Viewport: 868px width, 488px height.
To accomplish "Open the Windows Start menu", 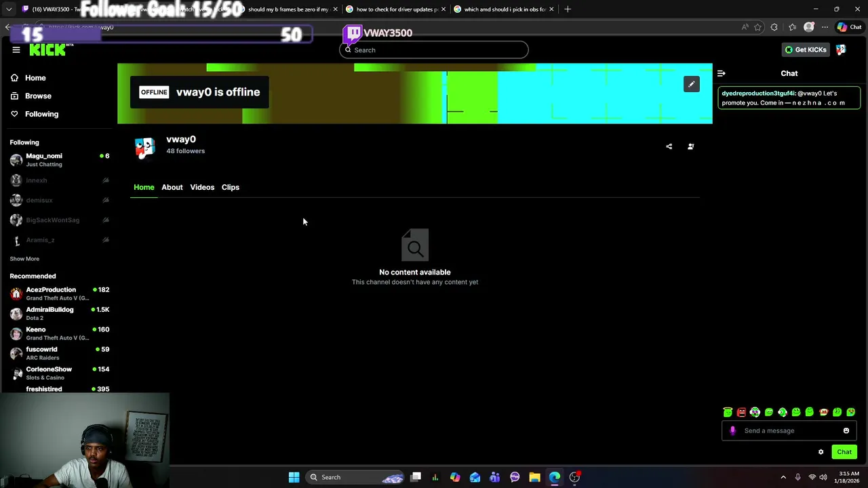I will (x=294, y=477).
